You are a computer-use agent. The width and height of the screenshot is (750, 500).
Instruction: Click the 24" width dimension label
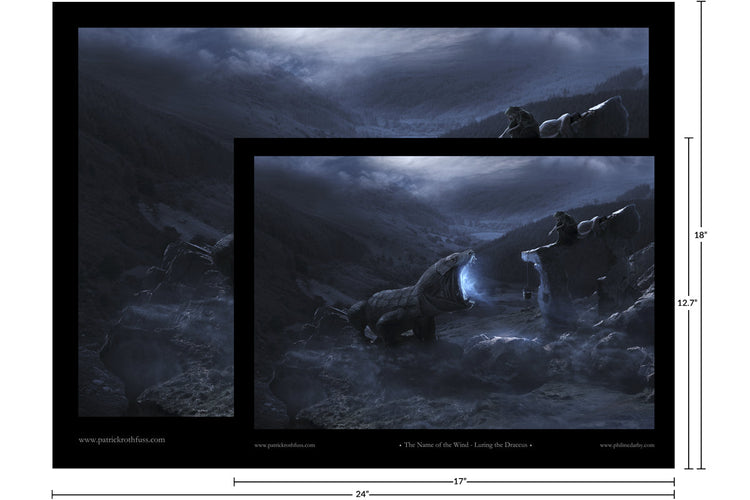[x=363, y=494]
